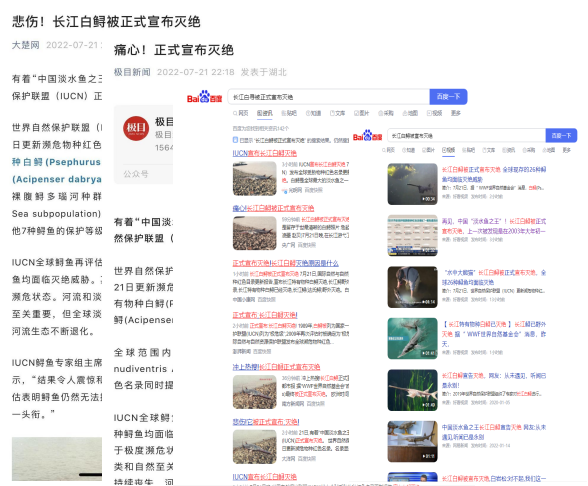
Task: Open result 悲伤!它被正式宣布:灭绝!
Action: click(x=266, y=422)
